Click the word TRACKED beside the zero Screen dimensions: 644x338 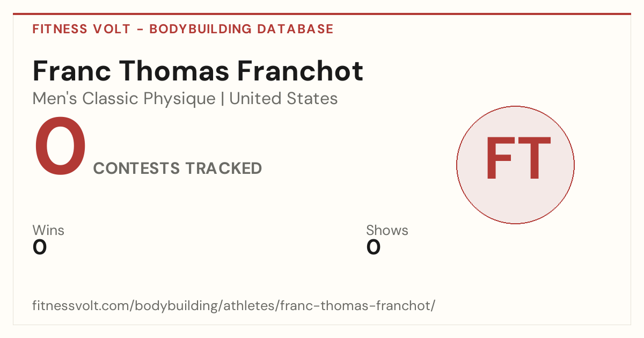224,168
